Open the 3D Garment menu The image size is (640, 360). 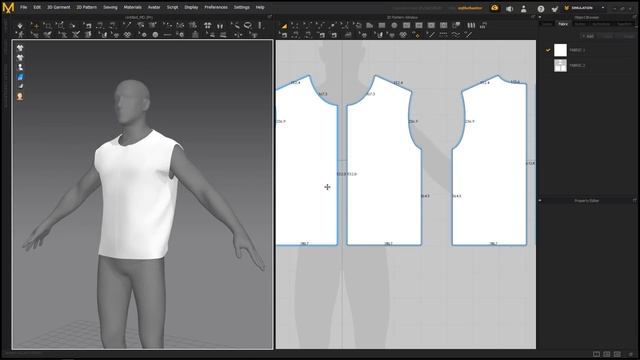click(58, 7)
